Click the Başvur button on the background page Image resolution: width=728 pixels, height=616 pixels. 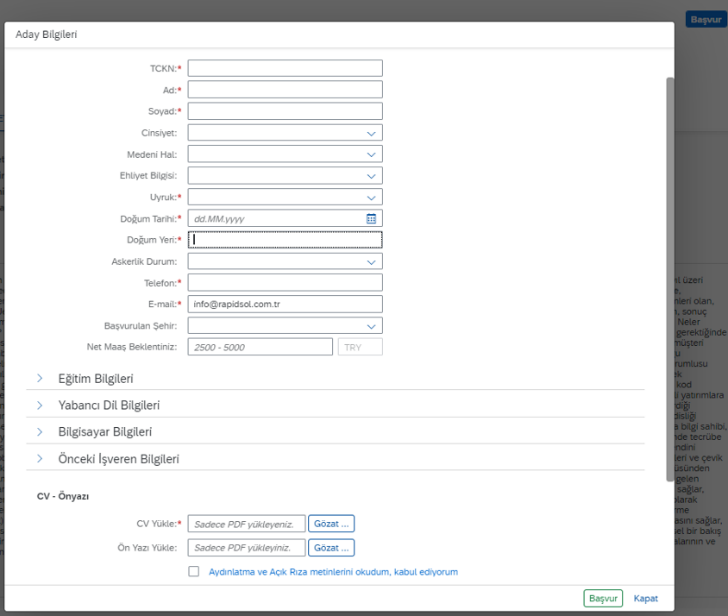point(706,19)
